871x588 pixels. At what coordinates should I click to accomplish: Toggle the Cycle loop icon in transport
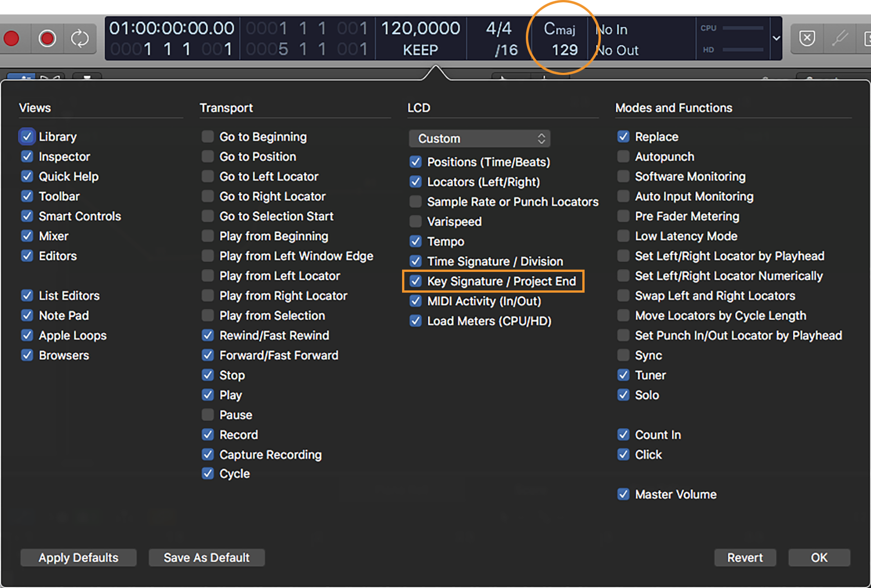[x=80, y=38]
